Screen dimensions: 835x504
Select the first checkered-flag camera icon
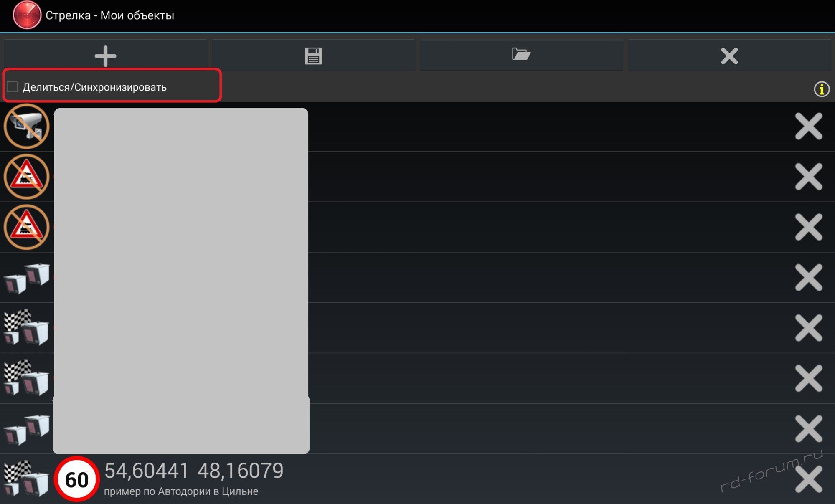[27, 328]
